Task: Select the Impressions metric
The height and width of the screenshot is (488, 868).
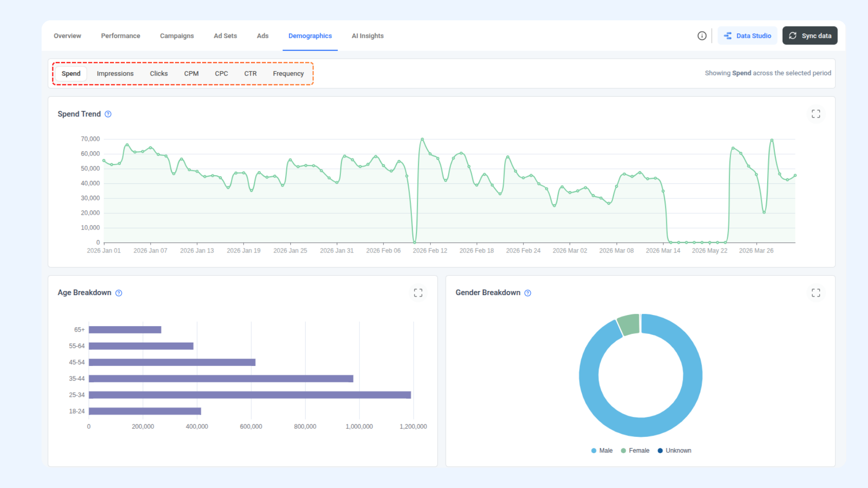Action: (x=115, y=74)
